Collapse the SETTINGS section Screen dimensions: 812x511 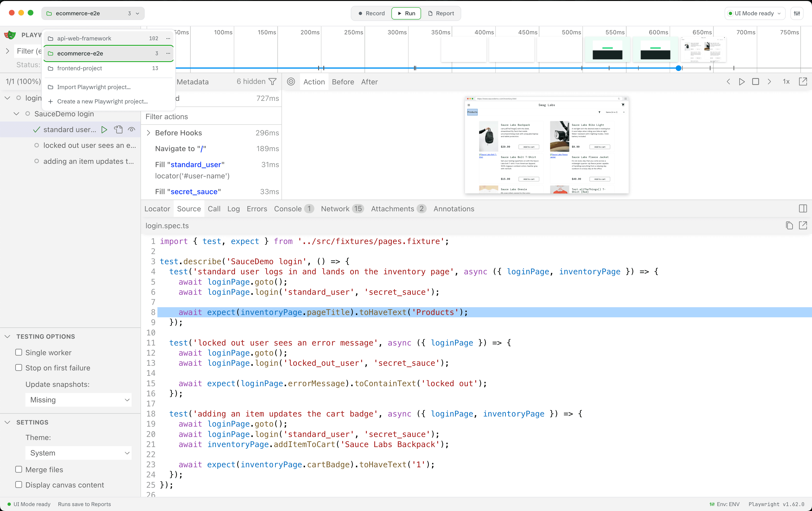8,422
